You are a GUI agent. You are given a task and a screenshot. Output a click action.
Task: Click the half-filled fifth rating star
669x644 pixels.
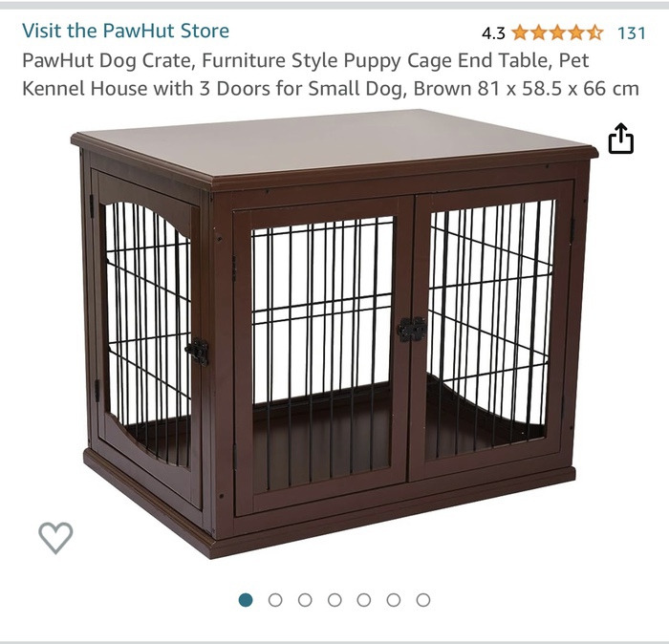(594, 32)
